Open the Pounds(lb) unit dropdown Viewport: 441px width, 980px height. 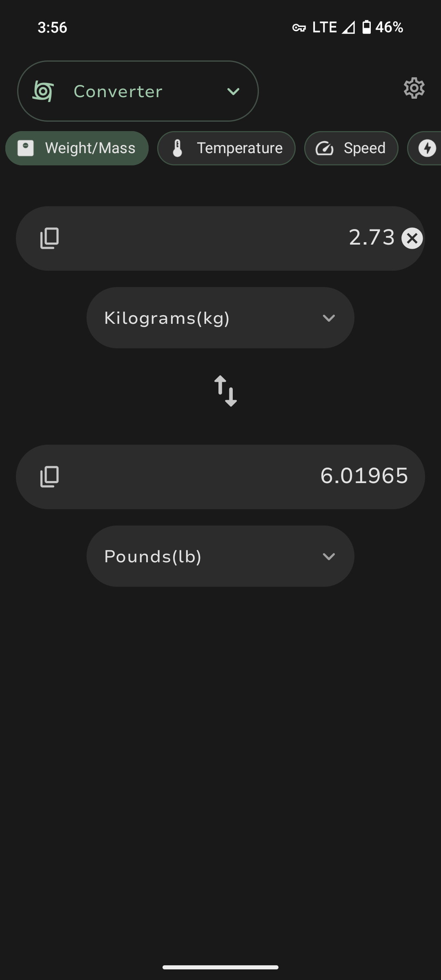click(x=220, y=556)
